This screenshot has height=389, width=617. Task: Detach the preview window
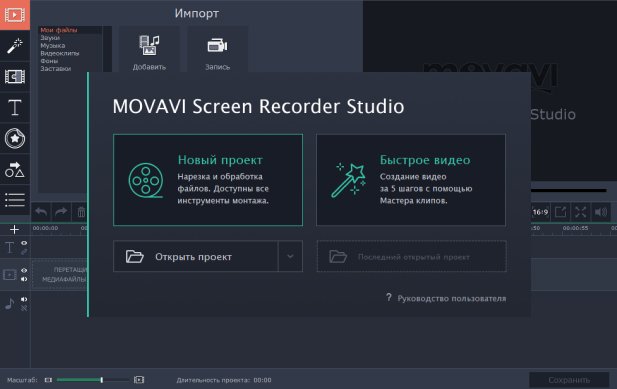(560, 212)
